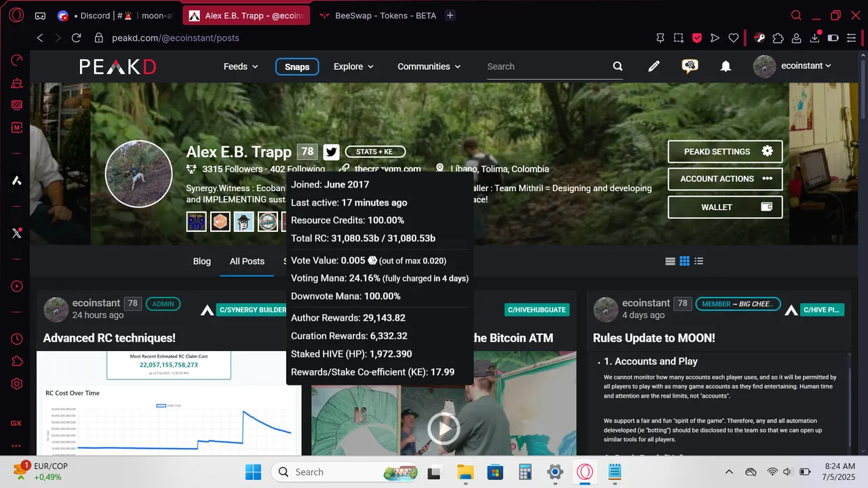Click the ADMIN role badge

coord(163,304)
